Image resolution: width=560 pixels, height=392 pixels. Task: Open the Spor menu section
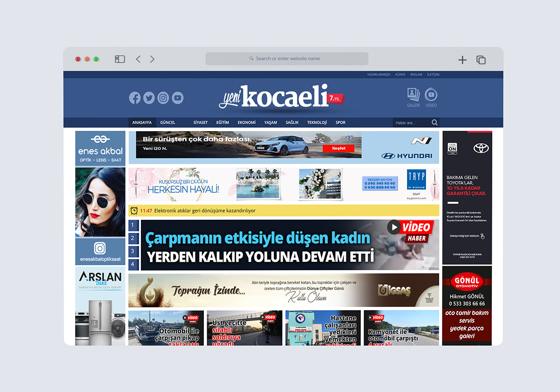pyautogui.click(x=341, y=123)
